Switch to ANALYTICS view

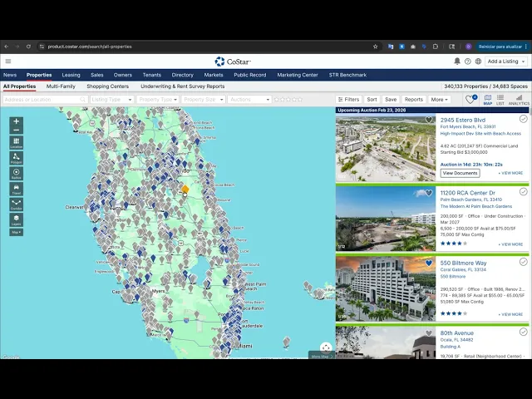[519, 100]
